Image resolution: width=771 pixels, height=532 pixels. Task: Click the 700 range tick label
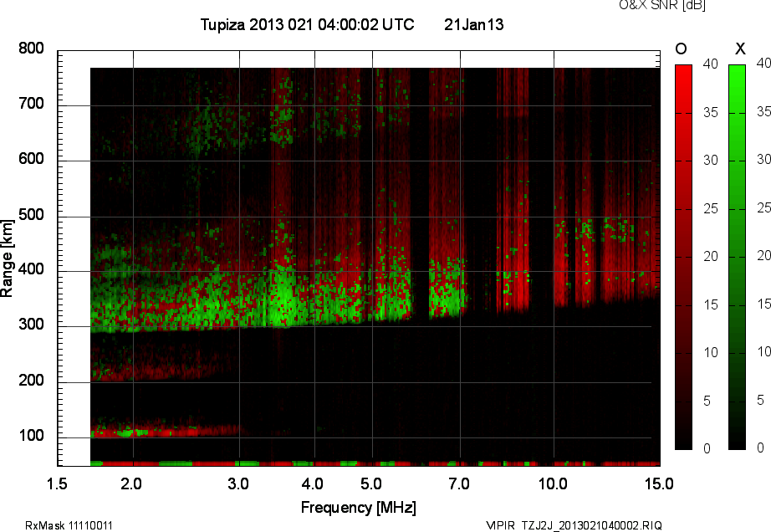[31, 104]
